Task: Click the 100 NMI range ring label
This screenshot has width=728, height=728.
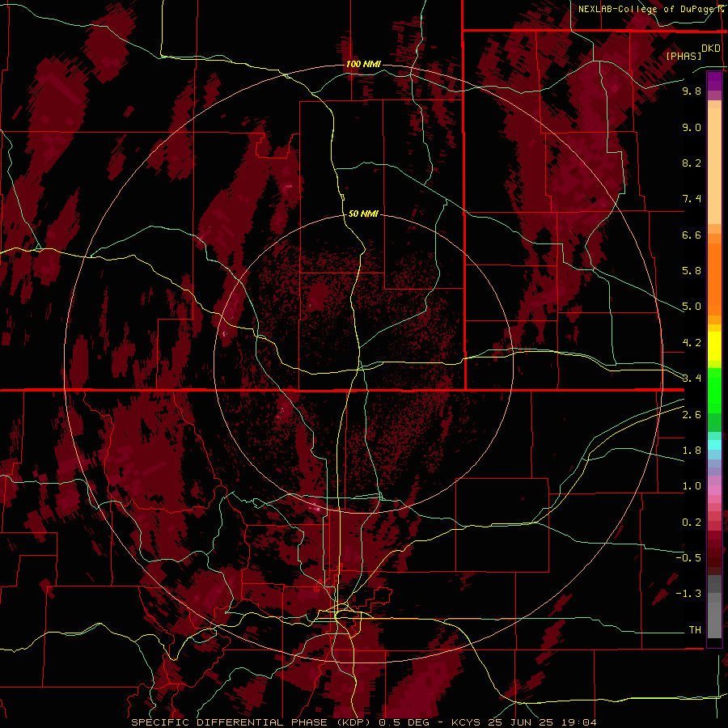Action: pyautogui.click(x=363, y=64)
